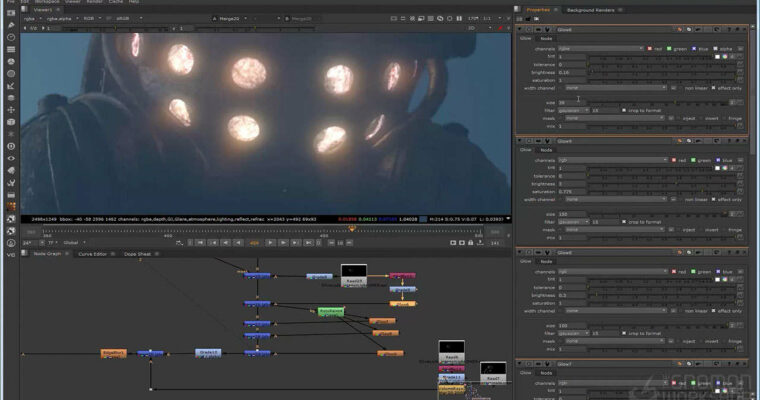The height and width of the screenshot is (400, 760).
Task: Click the tint white color swatch in brightness 0.16 Glow
Action: [x=717, y=57]
